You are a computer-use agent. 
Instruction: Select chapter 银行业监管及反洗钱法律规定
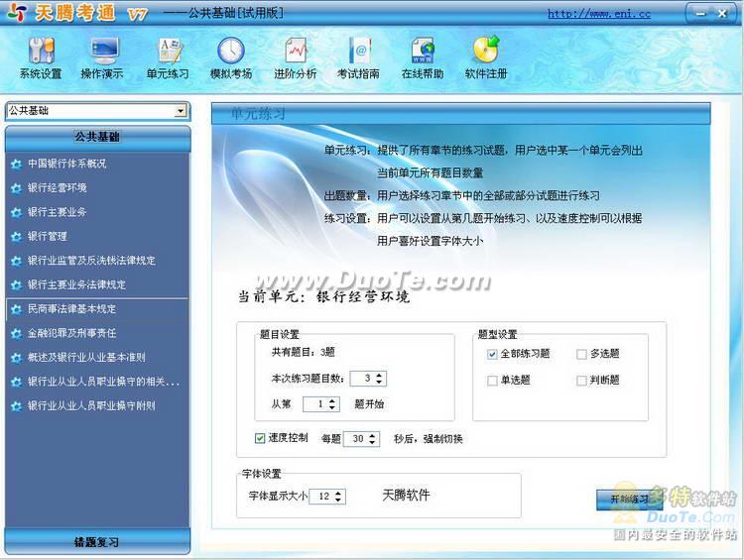[91, 261]
